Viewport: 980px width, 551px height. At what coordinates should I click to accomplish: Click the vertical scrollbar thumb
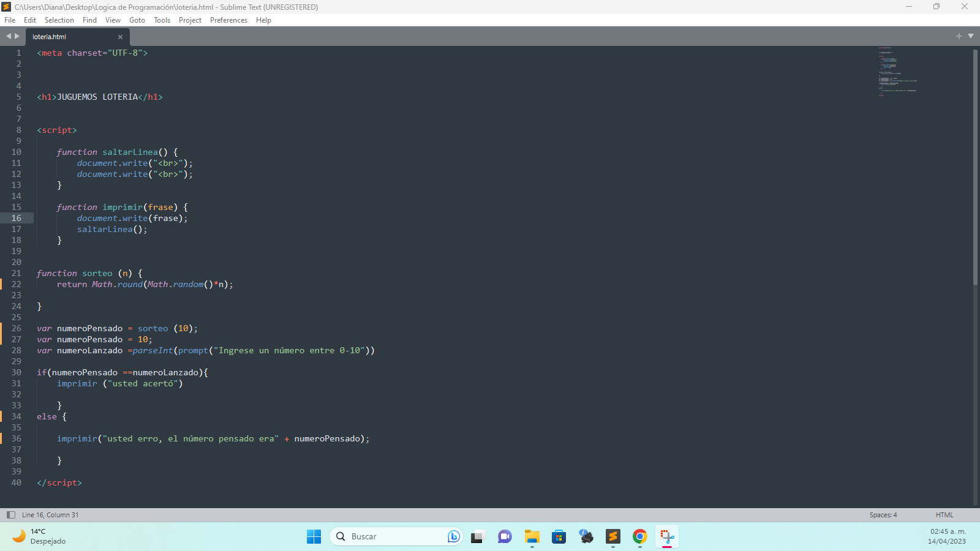pos(975,167)
